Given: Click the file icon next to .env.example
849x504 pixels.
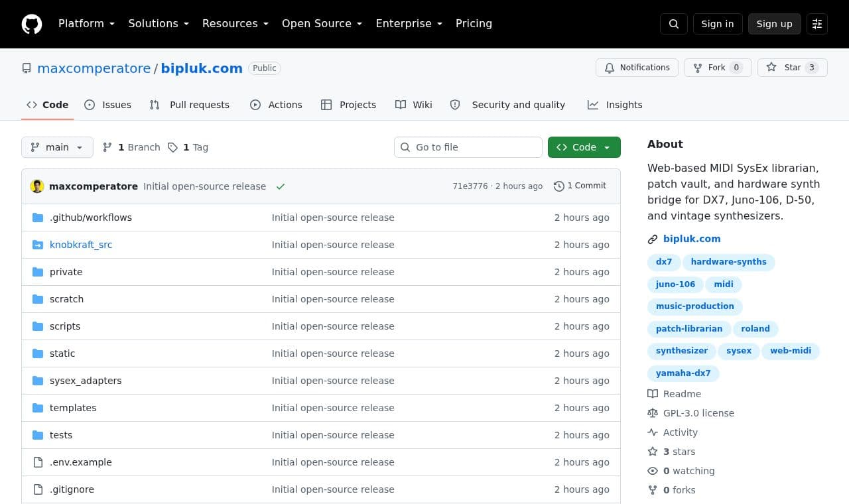Looking at the screenshot, I should coord(38,462).
